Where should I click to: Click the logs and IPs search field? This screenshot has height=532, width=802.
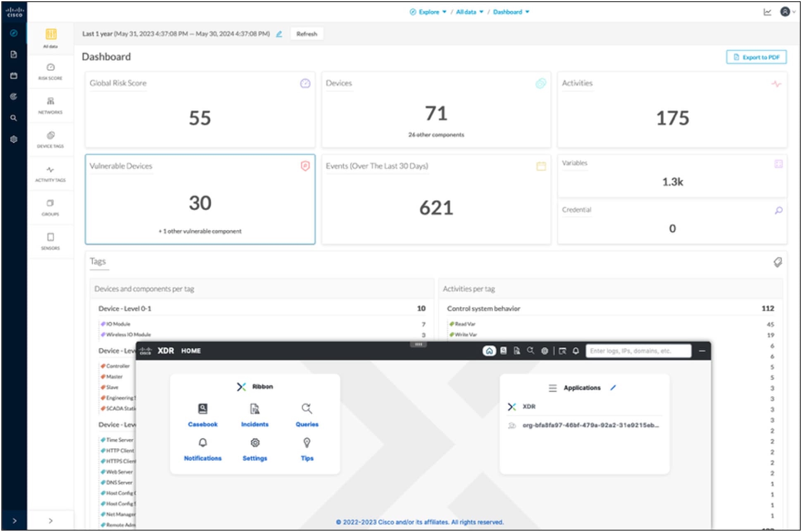[638, 351]
